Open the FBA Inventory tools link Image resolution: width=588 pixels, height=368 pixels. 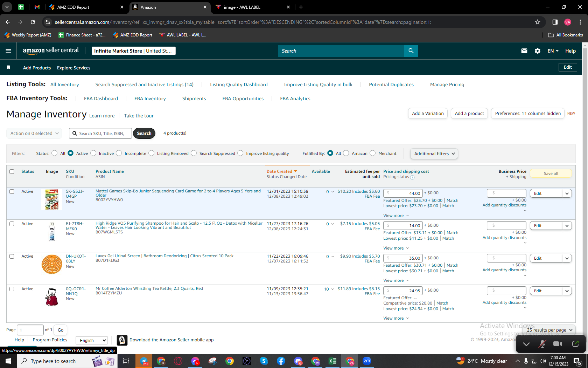(150, 98)
